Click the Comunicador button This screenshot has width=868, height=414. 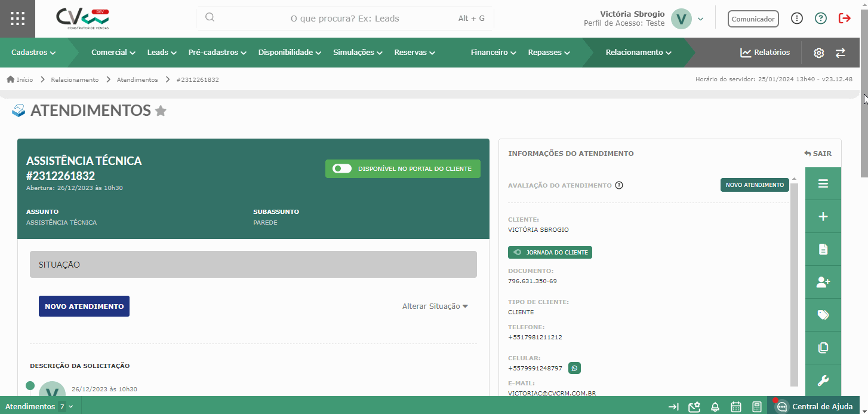click(x=753, y=19)
